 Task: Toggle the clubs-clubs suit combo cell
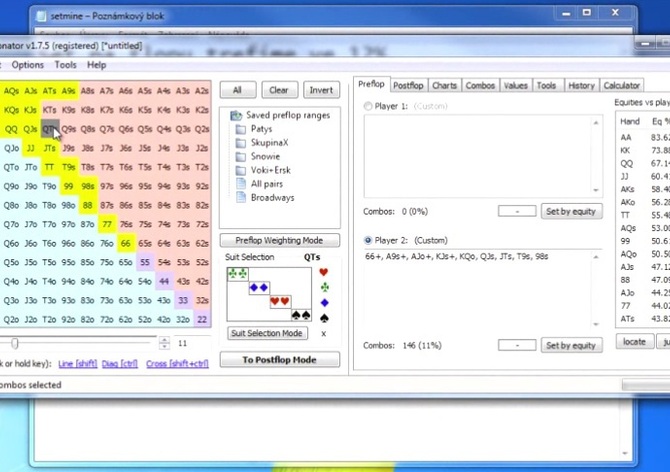coord(238,274)
